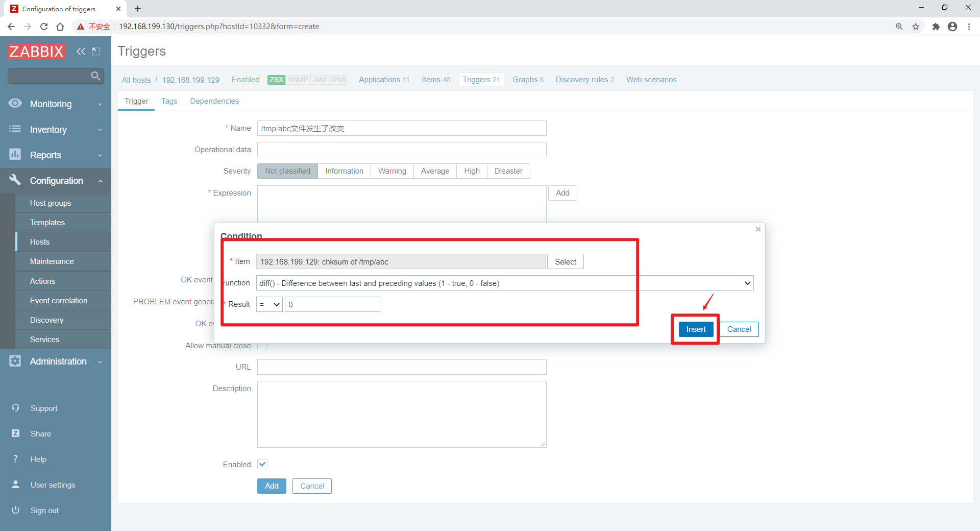This screenshot has height=531, width=980.
Task: Open browser profile account icon
Action: (x=952, y=27)
